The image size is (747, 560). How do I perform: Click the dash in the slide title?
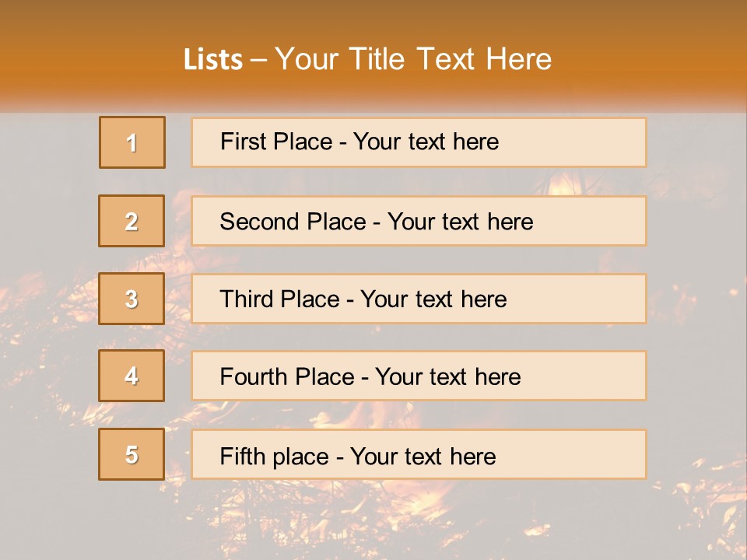click(x=258, y=59)
